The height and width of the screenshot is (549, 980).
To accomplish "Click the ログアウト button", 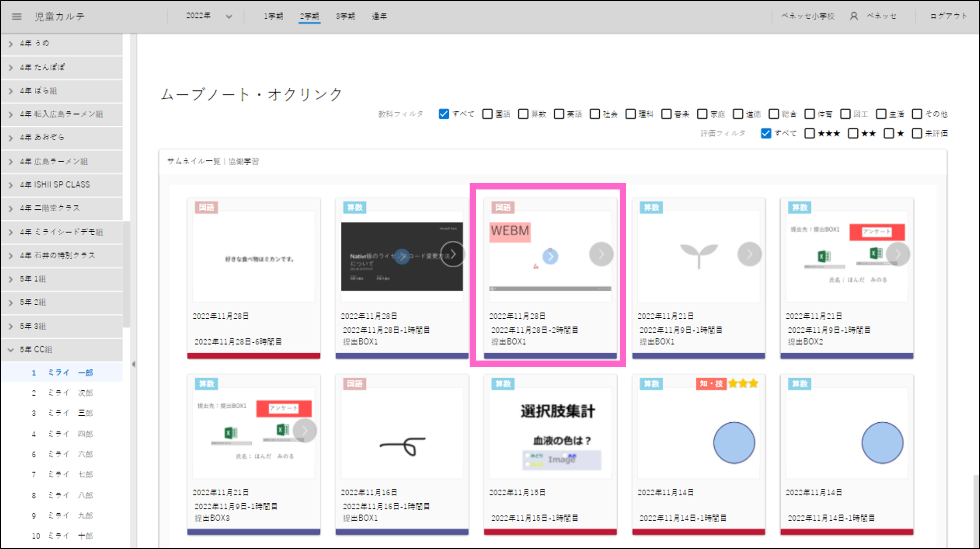I will [949, 16].
